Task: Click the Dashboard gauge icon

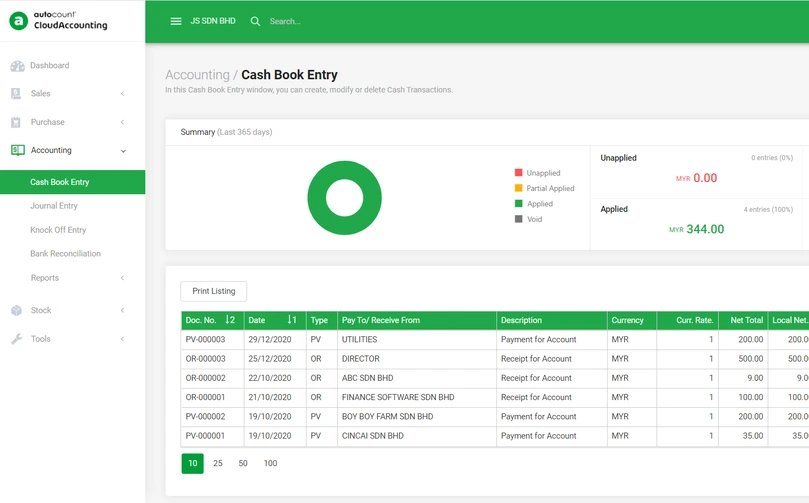Action: [18, 66]
